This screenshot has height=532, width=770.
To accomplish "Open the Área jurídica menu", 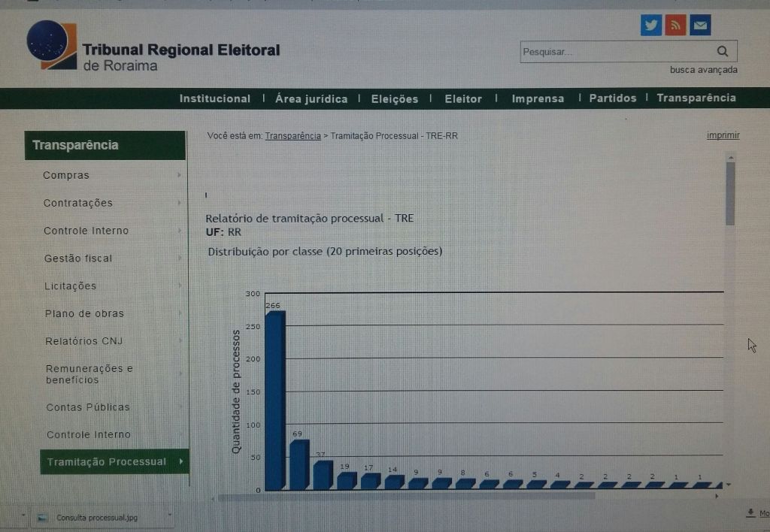I will 311,98.
